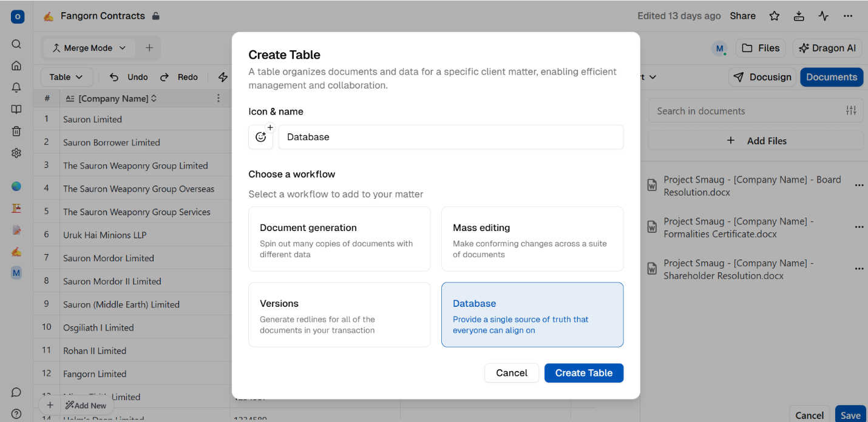This screenshot has width=868, height=422.
Task: Open the activity pulse icon
Action: (823, 16)
